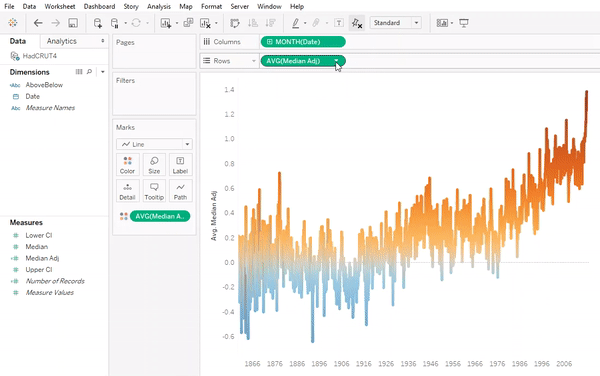Open the File menu
Image resolution: width=600 pixels, height=376 pixels.
9,7
